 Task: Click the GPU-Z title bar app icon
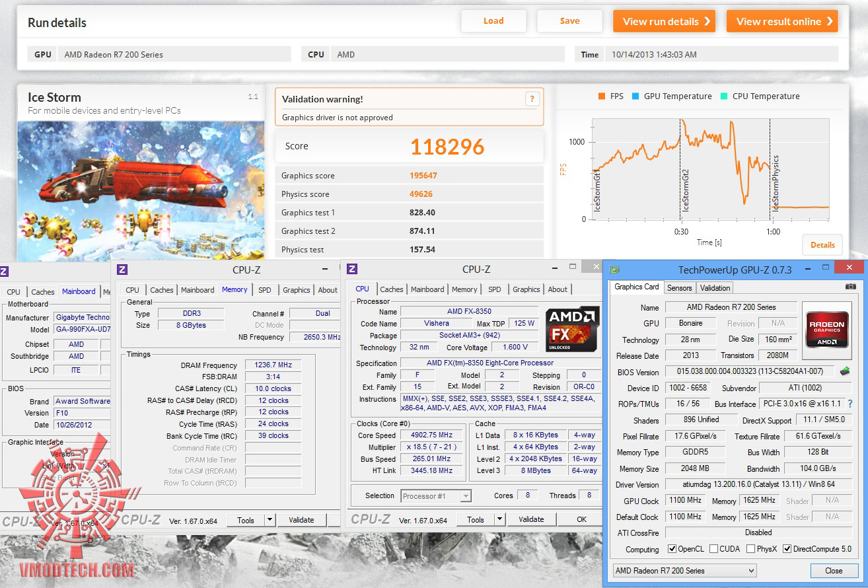tap(616, 270)
